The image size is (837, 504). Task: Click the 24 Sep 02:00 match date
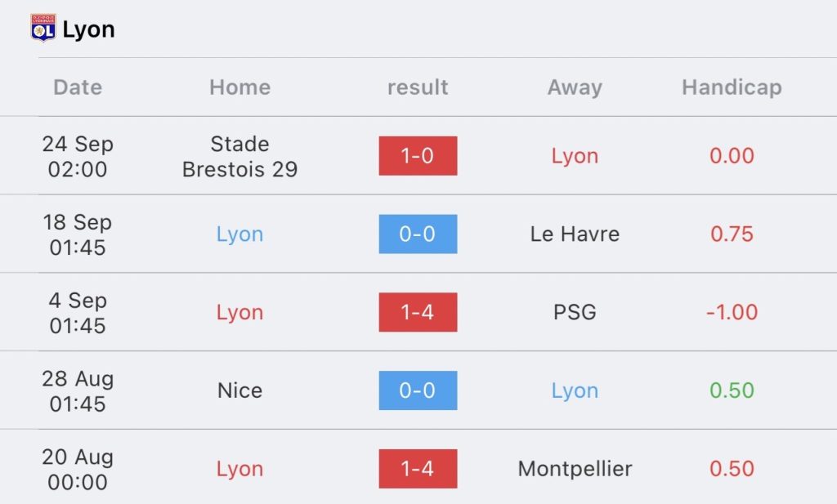(x=78, y=156)
